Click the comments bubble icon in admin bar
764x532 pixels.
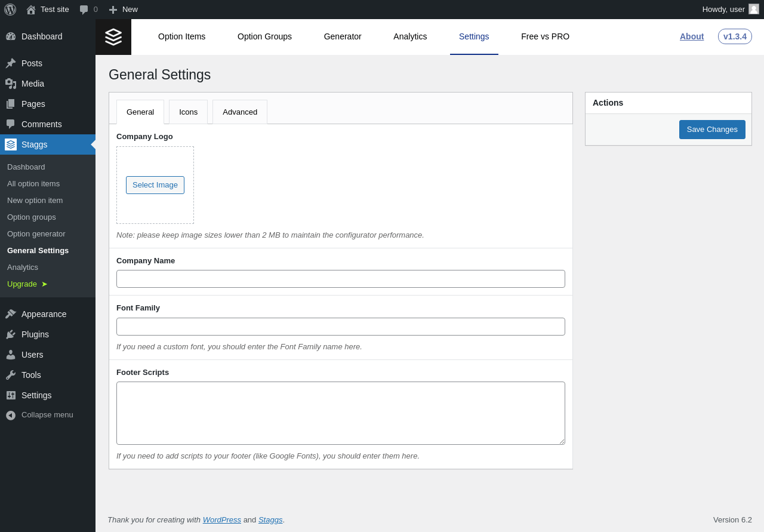tap(84, 10)
